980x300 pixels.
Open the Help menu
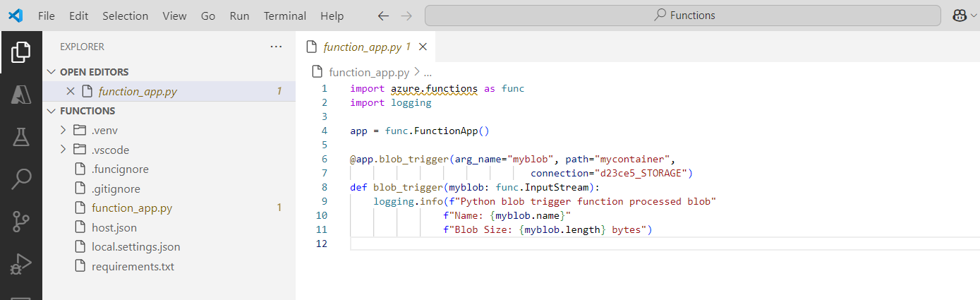(x=332, y=16)
